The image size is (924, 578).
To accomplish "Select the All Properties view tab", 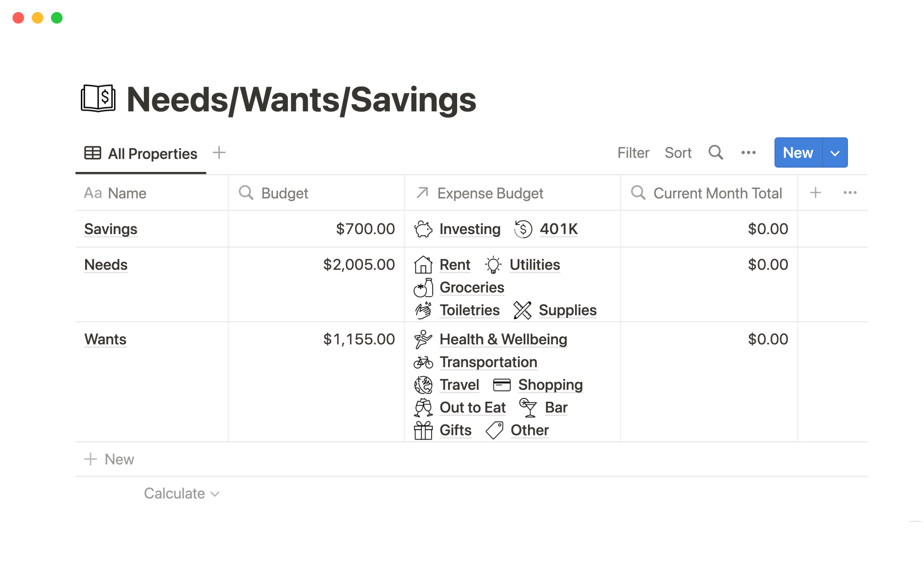I will [141, 154].
